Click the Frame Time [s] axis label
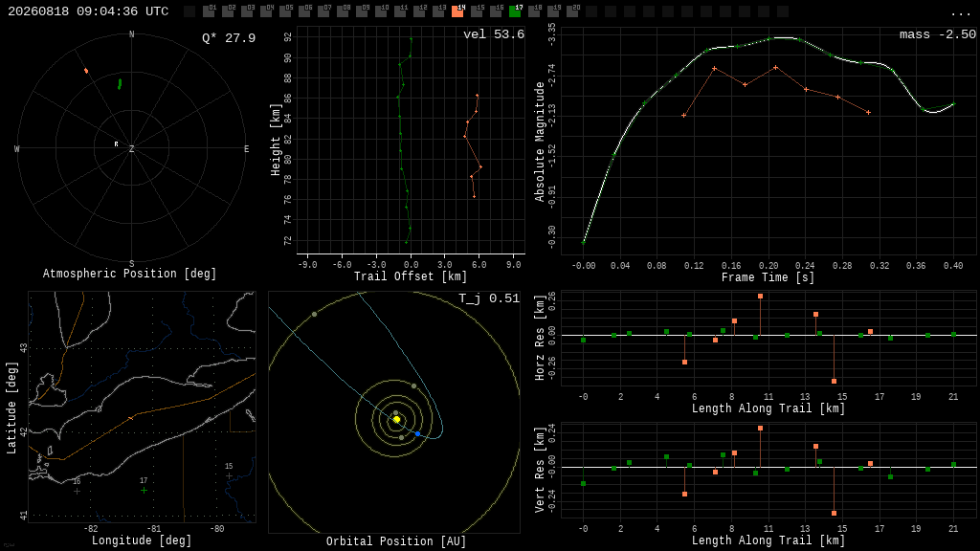Viewport: 980px width, 551px height. (x=768, y=277)
